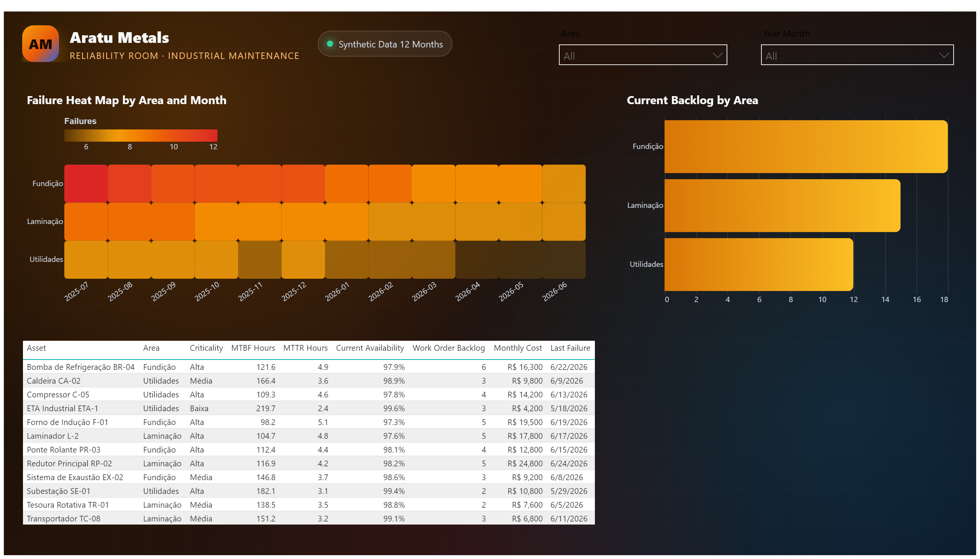Select Redutor Principal RP-02 row
This screenshot has width=980, height=559.
tap(309, 464)
